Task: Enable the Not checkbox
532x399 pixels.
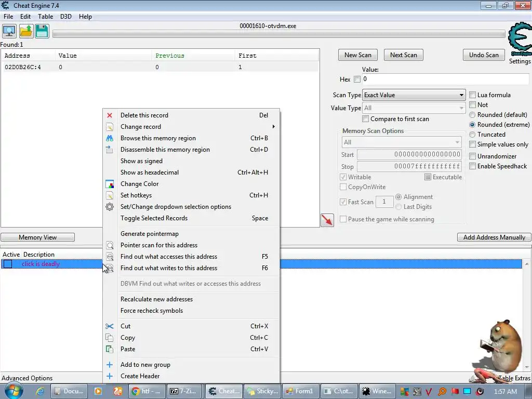Action: coord(472,105)
